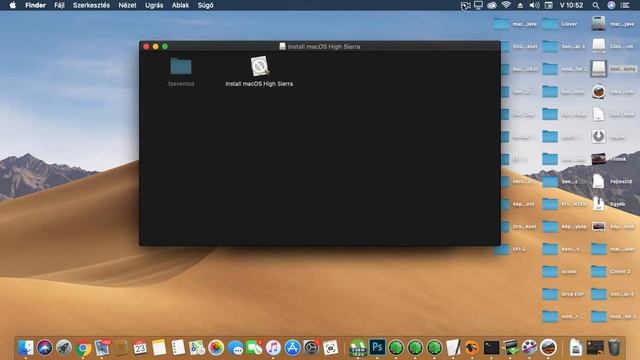The width and height of the screenshot is (640, 360).
Task: Open Calendar showing 23 in Dock
Action: coord(140,347)
